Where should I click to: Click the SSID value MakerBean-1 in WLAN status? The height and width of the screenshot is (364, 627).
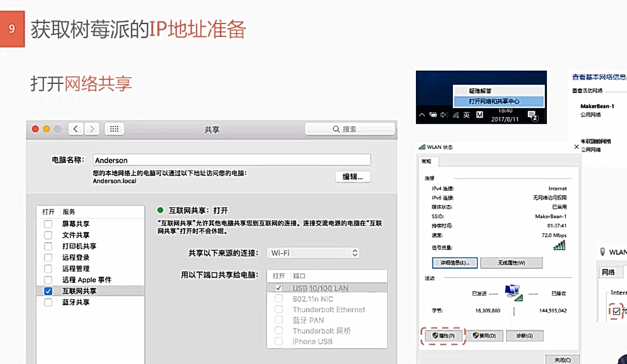pyautogui.click(x=551, y=217)
